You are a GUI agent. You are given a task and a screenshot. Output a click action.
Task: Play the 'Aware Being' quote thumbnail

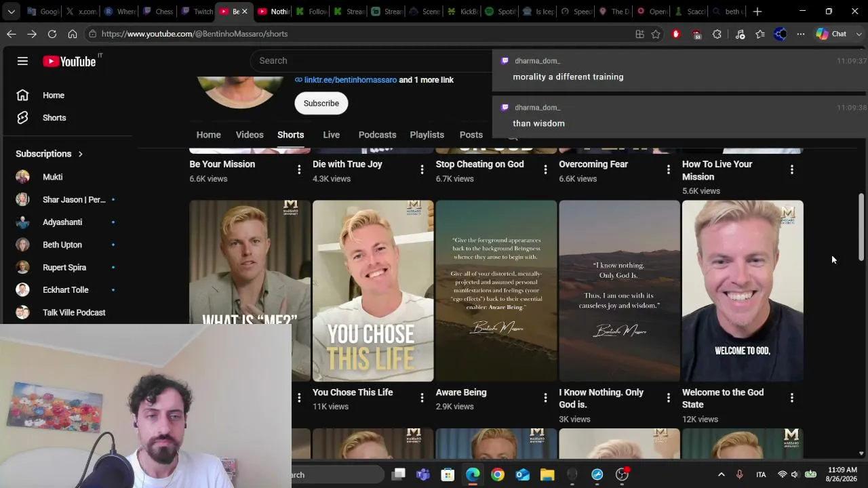click(x=496, y=291)
